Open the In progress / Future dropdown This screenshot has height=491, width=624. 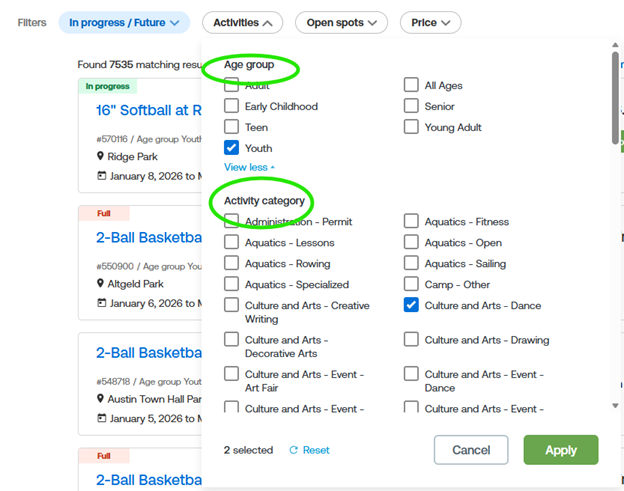point(124,22)
